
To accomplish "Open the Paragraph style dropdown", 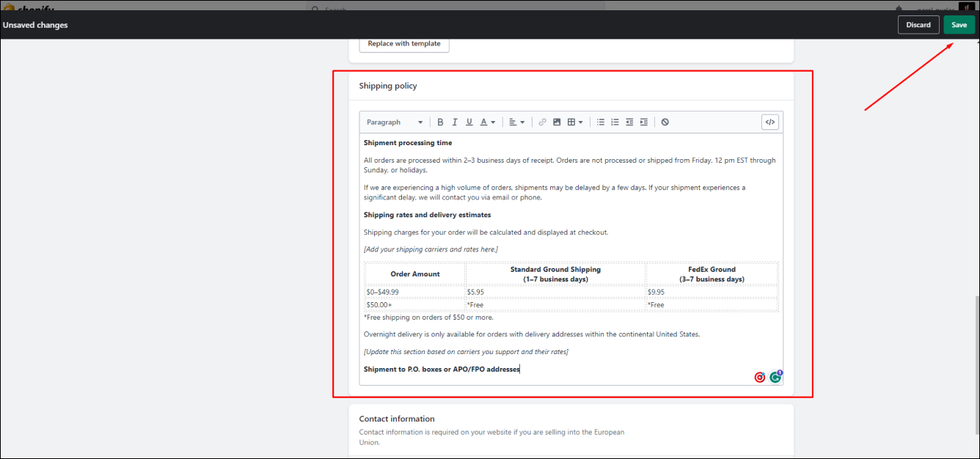I will click(394, 122).
